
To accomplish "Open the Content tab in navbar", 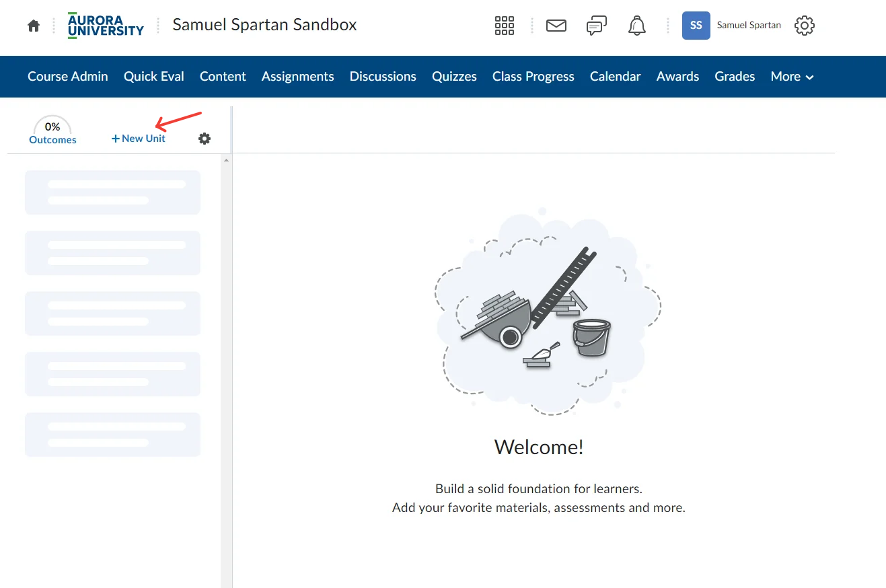I will point(223,77).
